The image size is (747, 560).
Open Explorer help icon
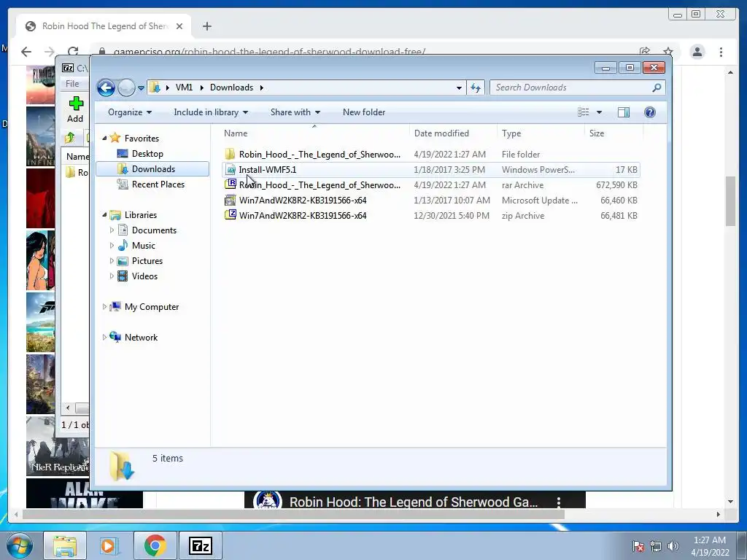point(650,112)
